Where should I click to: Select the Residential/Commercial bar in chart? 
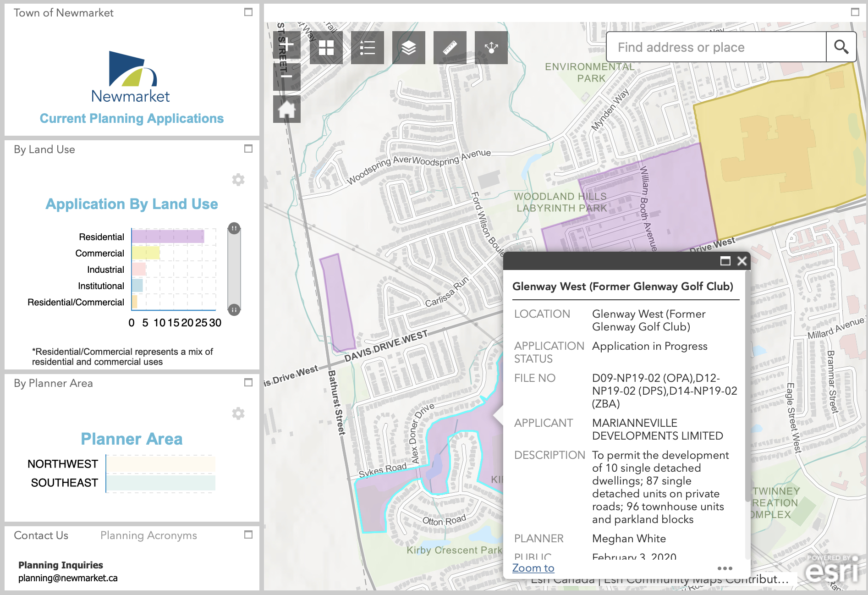point(135,302)
